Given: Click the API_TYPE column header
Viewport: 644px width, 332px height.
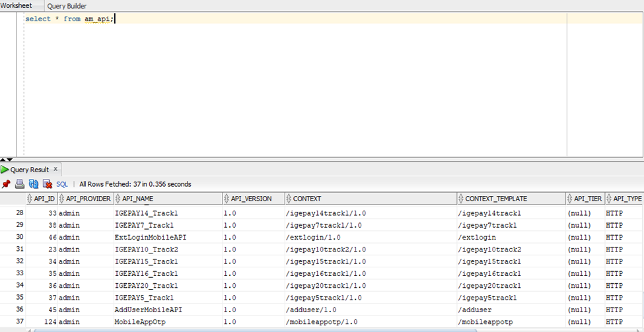Looking at the screenshot, I should (627, 199).
